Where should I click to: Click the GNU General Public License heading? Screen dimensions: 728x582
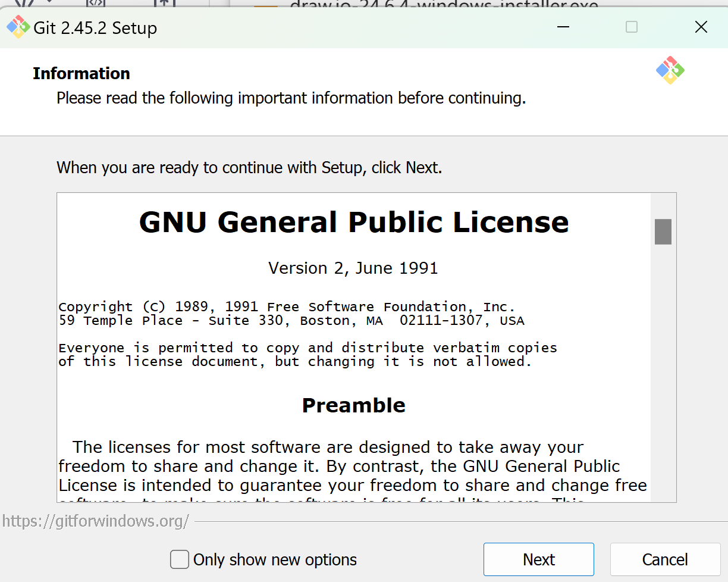pos(354,222)
